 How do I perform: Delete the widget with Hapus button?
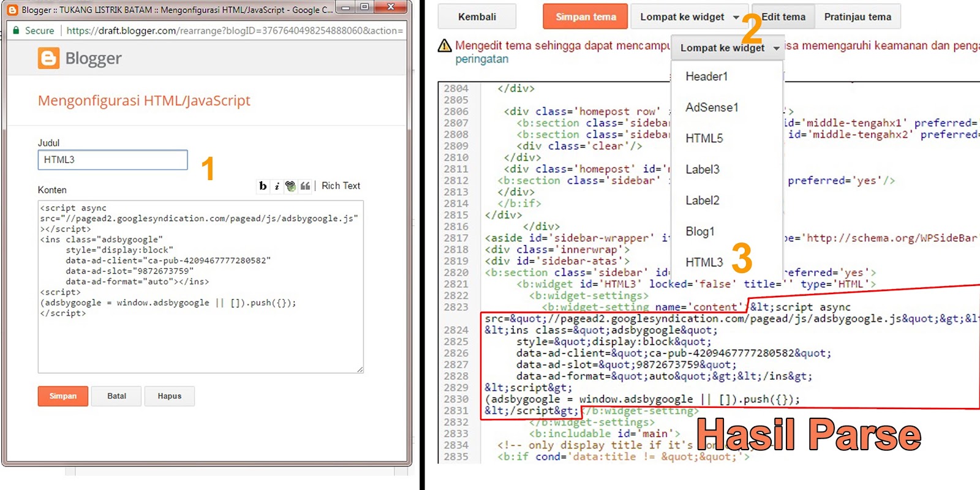[x=170, y=396]
